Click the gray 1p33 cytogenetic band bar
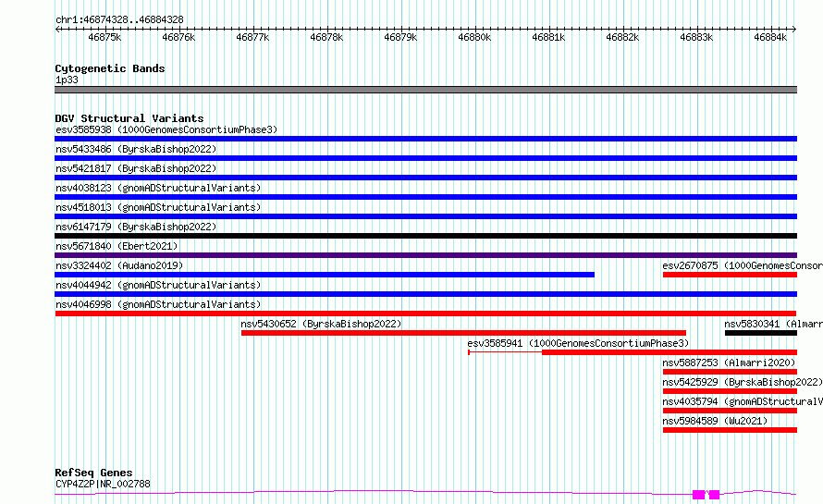 (425, 91)
